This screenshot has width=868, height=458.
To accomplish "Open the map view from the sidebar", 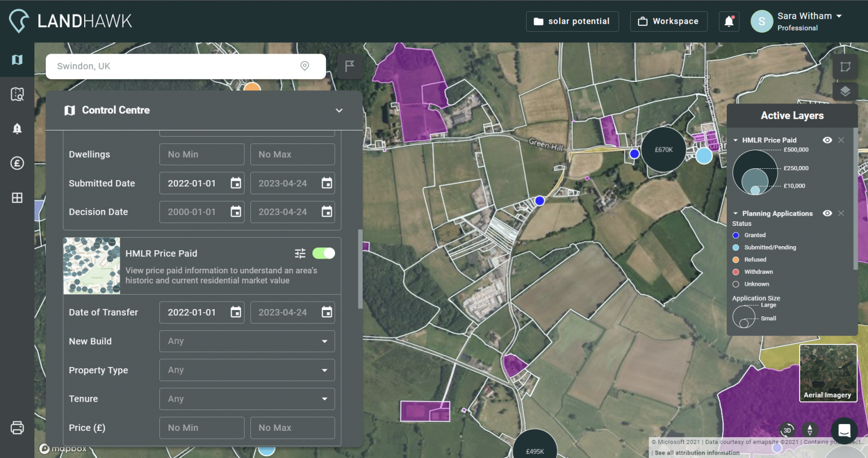I will pyautogui.click(x=17, y=59).
